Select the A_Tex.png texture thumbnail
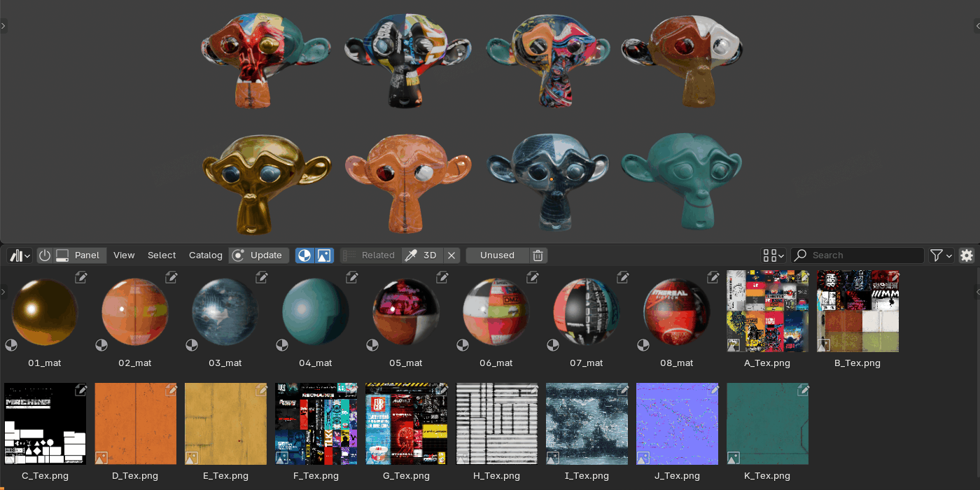The image size is (980, 490). coord(767,311)
